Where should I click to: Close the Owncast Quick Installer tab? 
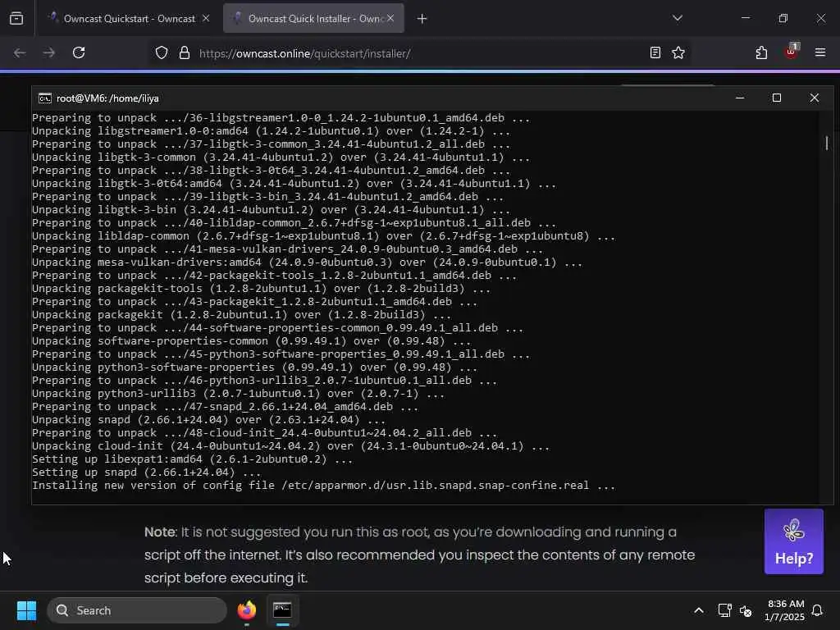tap(390, 19)
